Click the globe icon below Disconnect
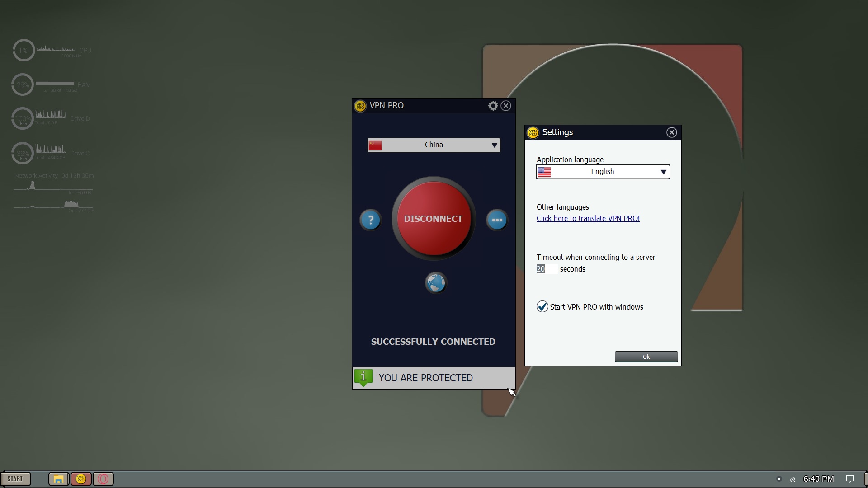Image resolution: width=868 pixels, height=488 pixels. coord(436,283)
